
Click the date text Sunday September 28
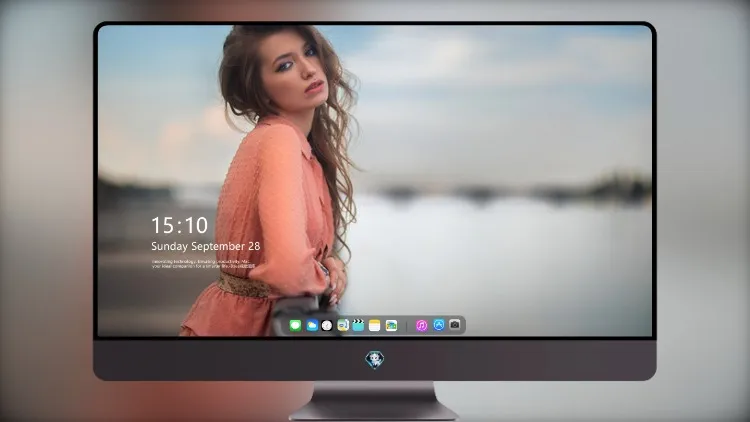coord(206,246)
